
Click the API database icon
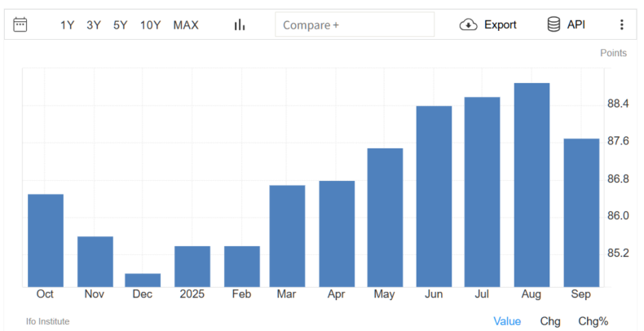click(554, 24)
